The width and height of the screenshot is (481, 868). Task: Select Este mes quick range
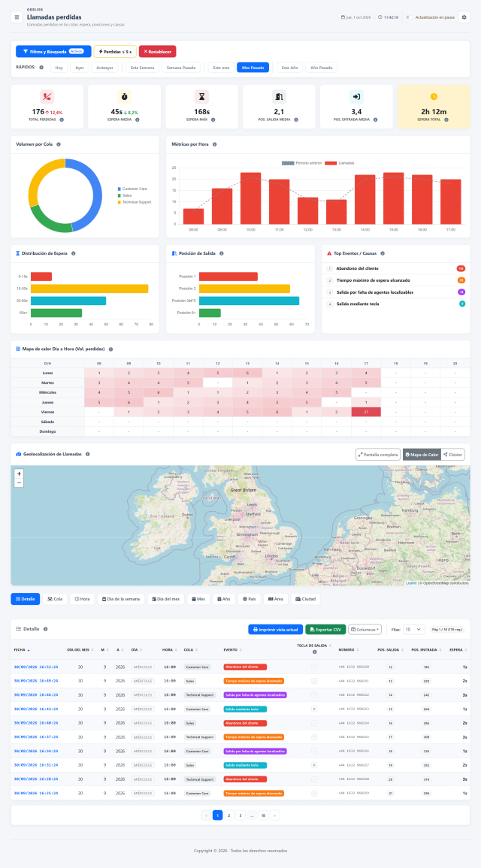click(222, 68)
